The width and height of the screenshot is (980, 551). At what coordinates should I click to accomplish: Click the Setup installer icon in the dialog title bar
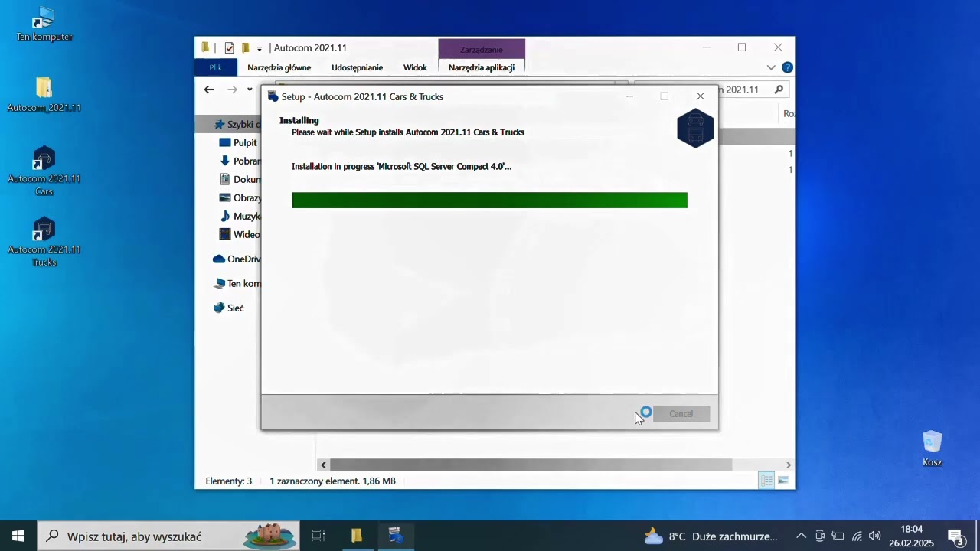click(273, 96)
